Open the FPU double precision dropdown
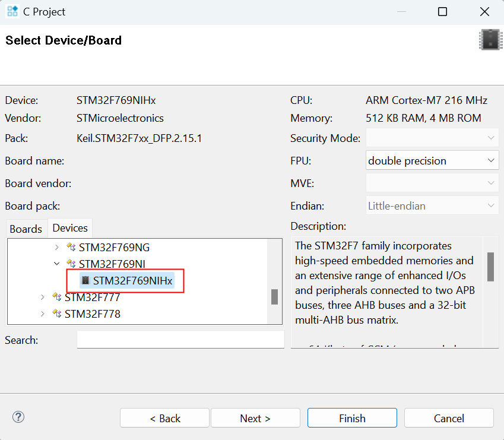Image resolution: width=504 pixels, height=440 pixels. 432,160
